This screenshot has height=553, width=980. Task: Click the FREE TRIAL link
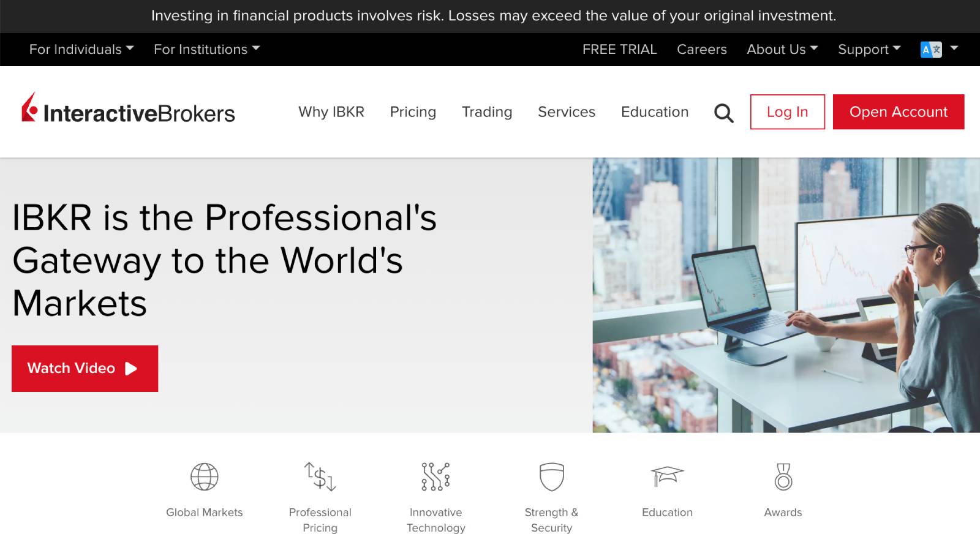click(x=619, y=50)
